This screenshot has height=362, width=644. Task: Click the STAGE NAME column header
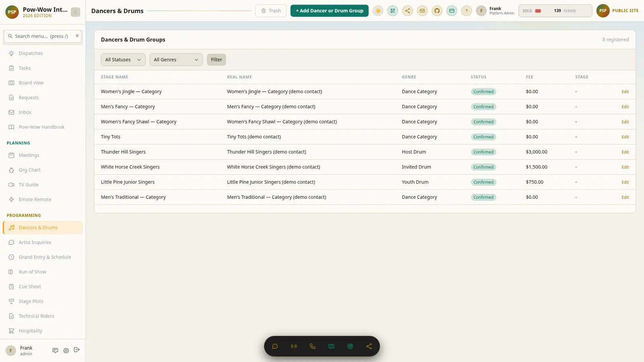[x=114, y=77]
